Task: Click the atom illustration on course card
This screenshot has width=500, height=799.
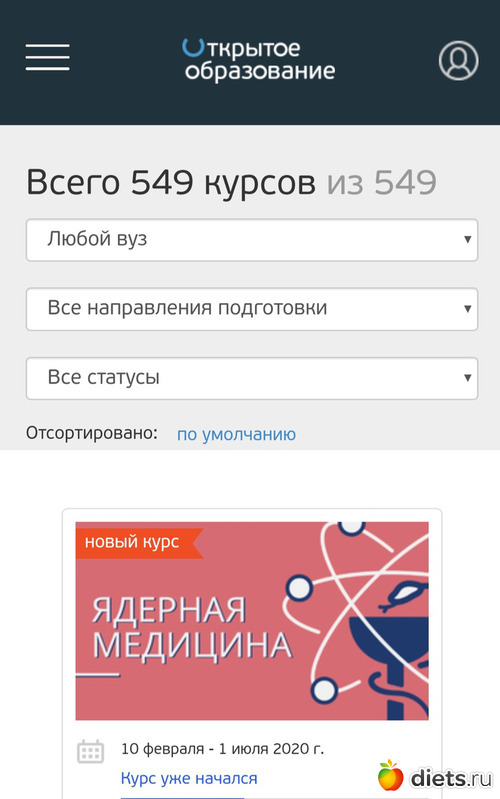Action: coord(357,621)
